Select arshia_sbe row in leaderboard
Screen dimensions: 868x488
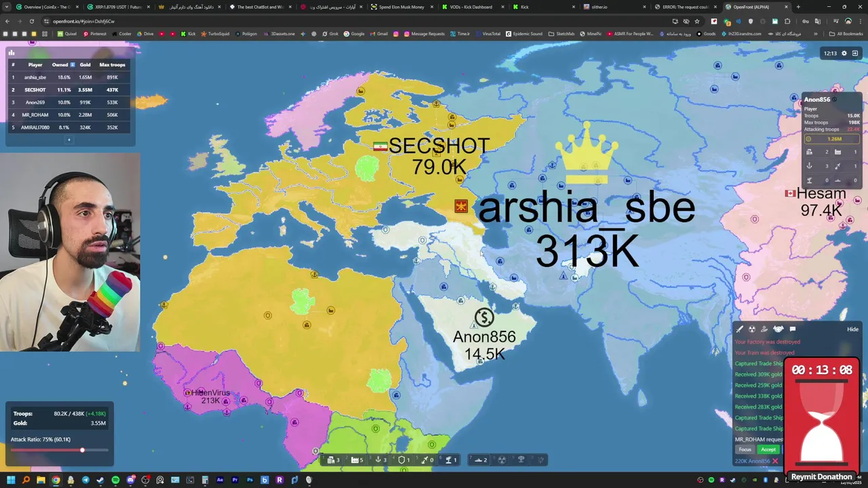(x=68, y=77)
